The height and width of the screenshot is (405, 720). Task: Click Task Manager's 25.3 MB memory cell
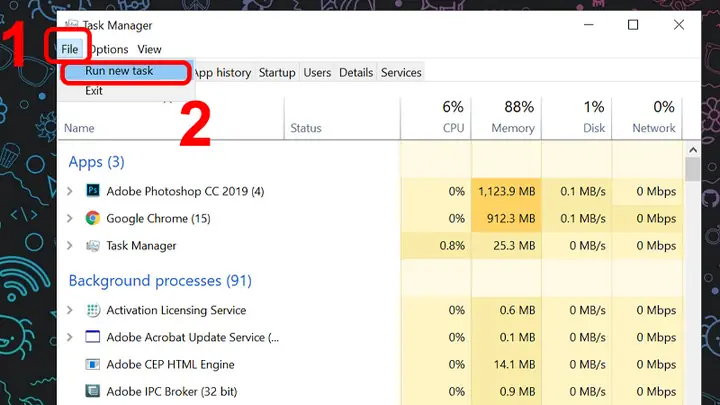pos(506,246)
